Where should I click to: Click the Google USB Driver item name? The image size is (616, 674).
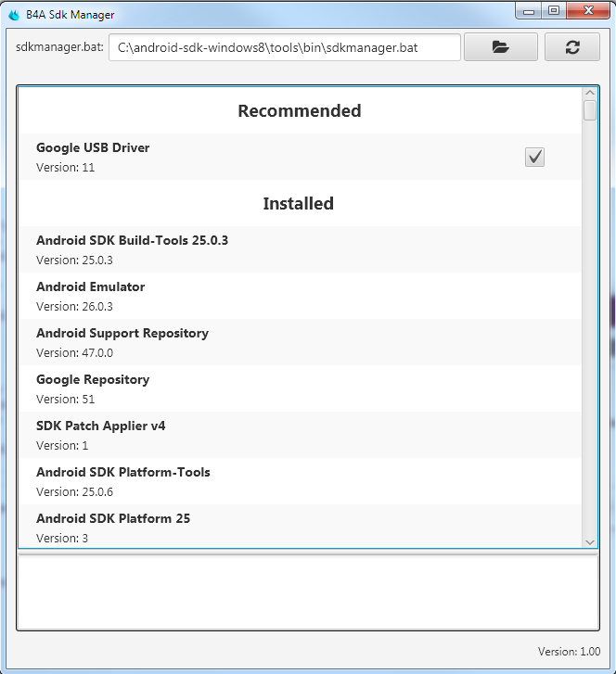tap(93, 147)
